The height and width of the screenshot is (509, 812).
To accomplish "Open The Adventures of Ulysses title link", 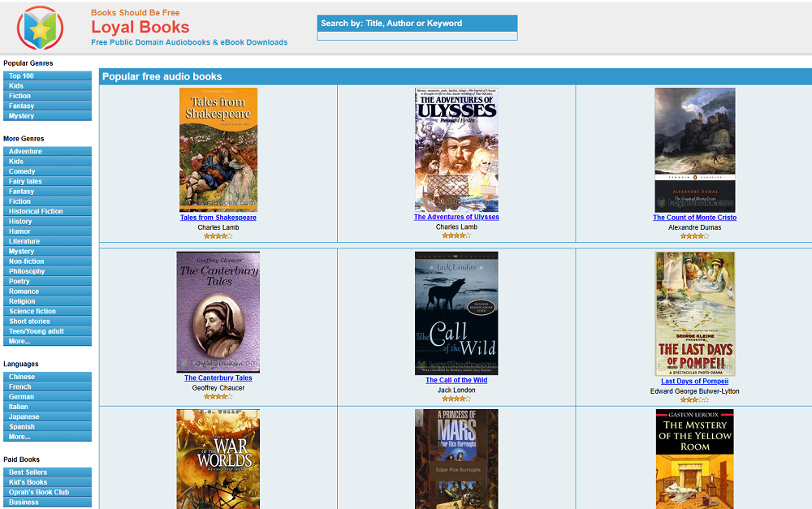I will click(x=456, y=217).
